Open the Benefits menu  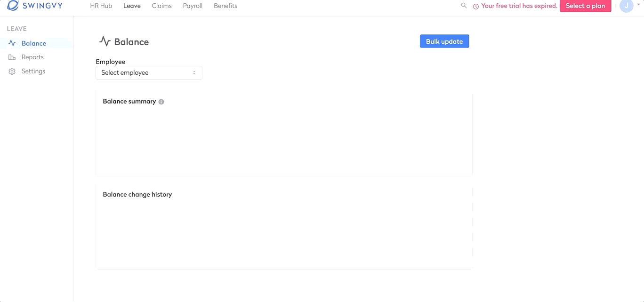point(225,6)
